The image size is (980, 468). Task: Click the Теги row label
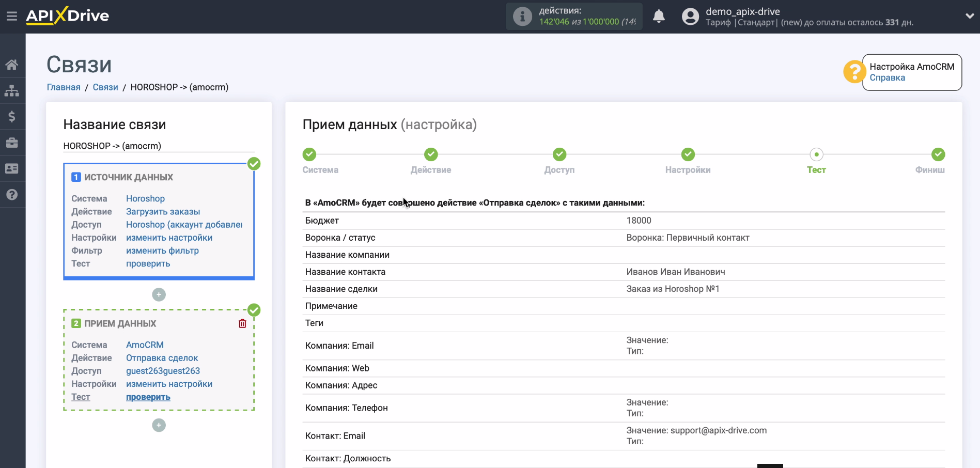[x=314, y=323]
